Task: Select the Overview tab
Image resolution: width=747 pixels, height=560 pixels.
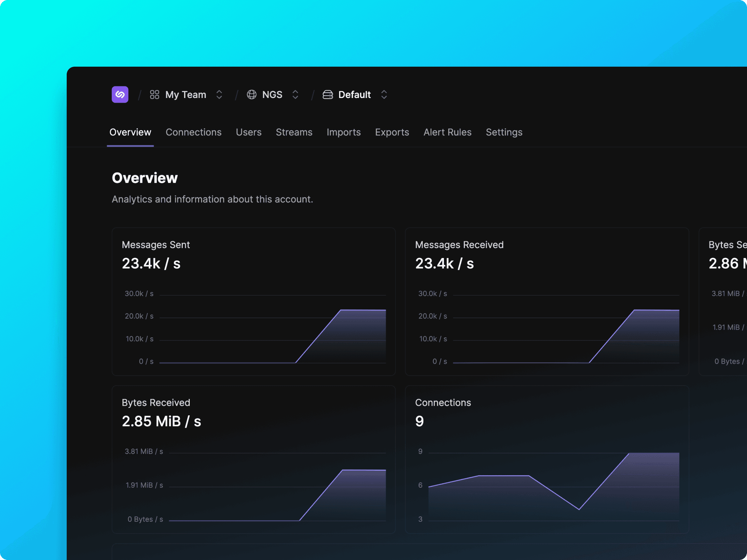Action: [130, 132]
